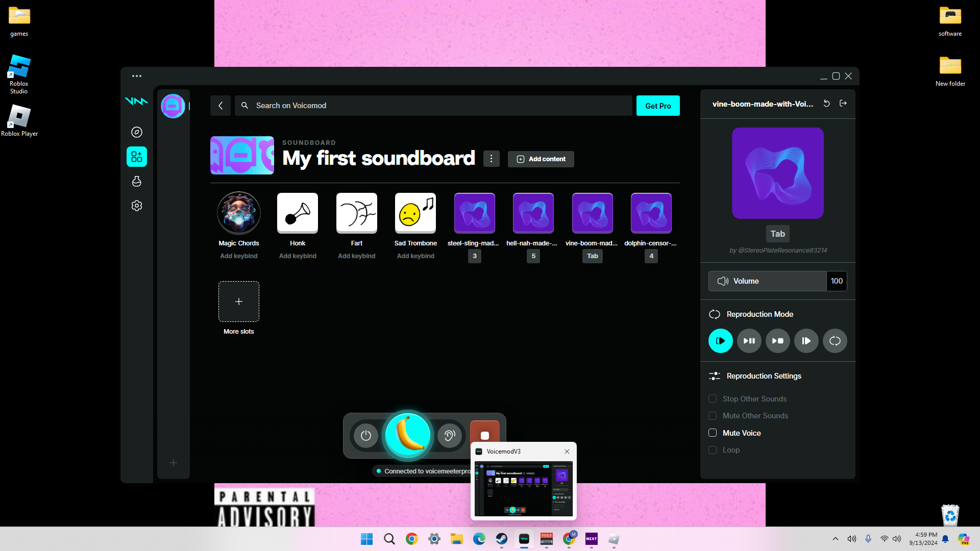Click the VoicemodV3 preview thumbnail
The width and height of the screenshot is (980, 551).
[x=524, y=489]
